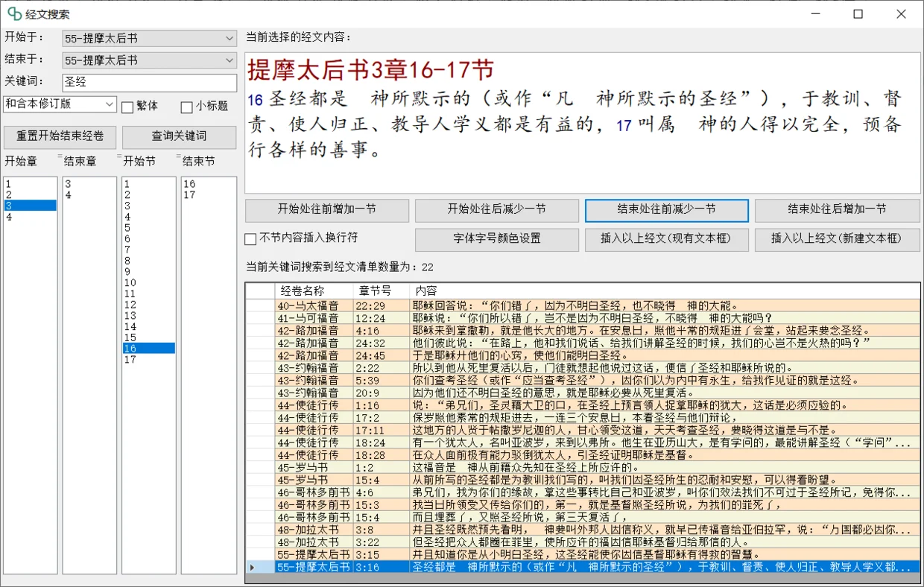Select the 40-马太福音 22:29 result row
924x587 pixels.
583,305
